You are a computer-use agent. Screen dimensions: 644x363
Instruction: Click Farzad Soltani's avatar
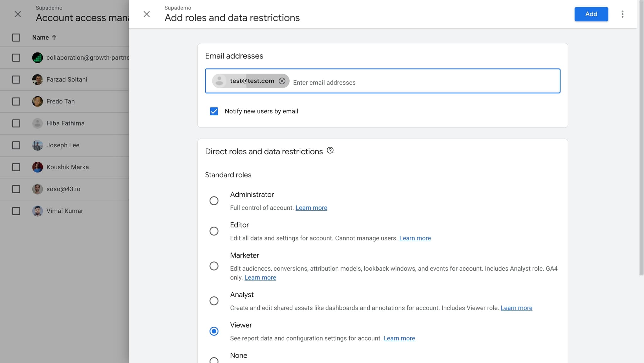pos(37,80)
